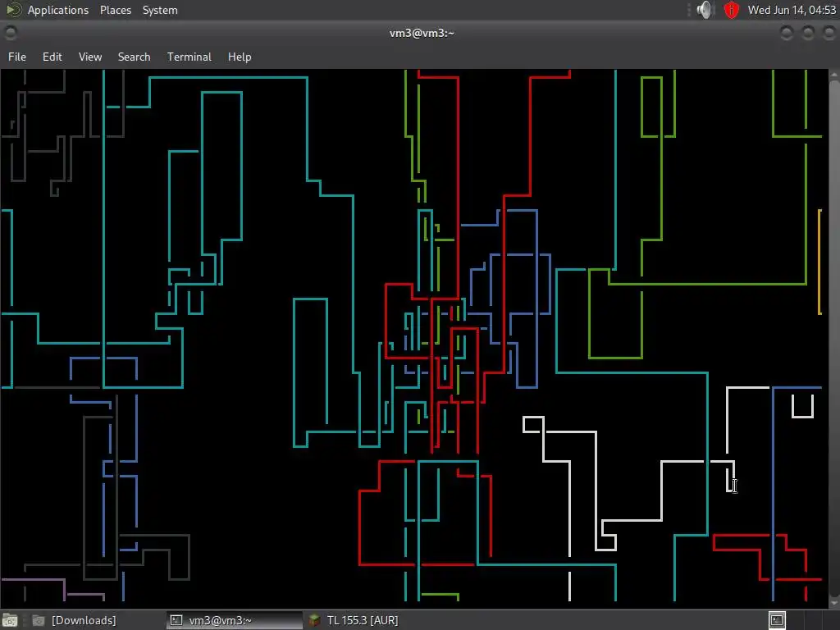Open the Places menu in top panel
This screenshot has width=840, height=630.
point(115,10)
